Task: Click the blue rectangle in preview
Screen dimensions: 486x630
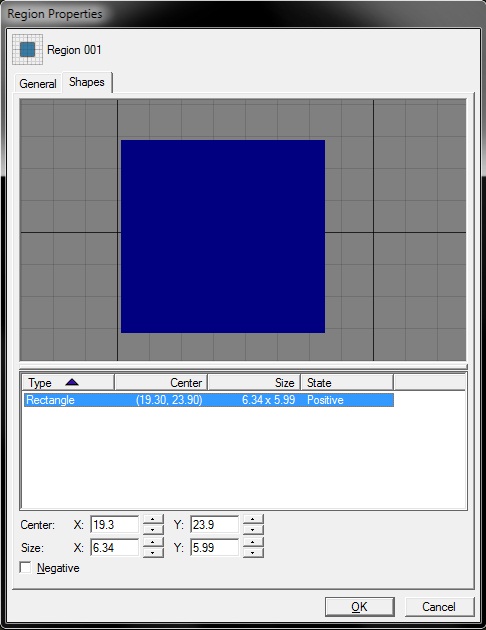Action: pyautogui.click(x=223, y=236)
